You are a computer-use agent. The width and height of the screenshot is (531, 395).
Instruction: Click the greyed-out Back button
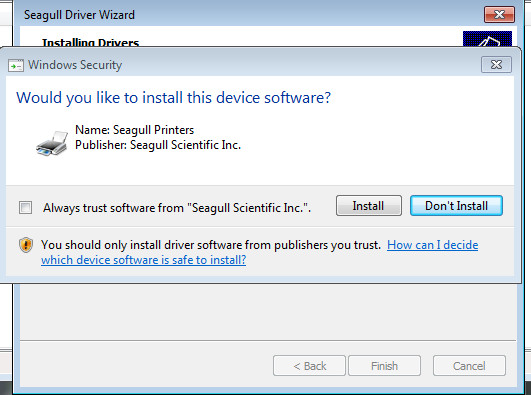[309, 366]
